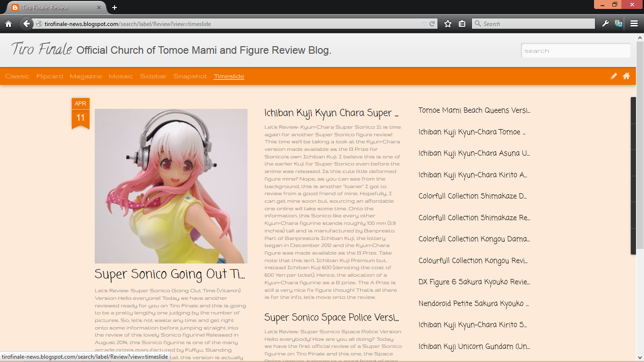Switch to the Flipcard view

pyautogui.click(x=50, y=76)
